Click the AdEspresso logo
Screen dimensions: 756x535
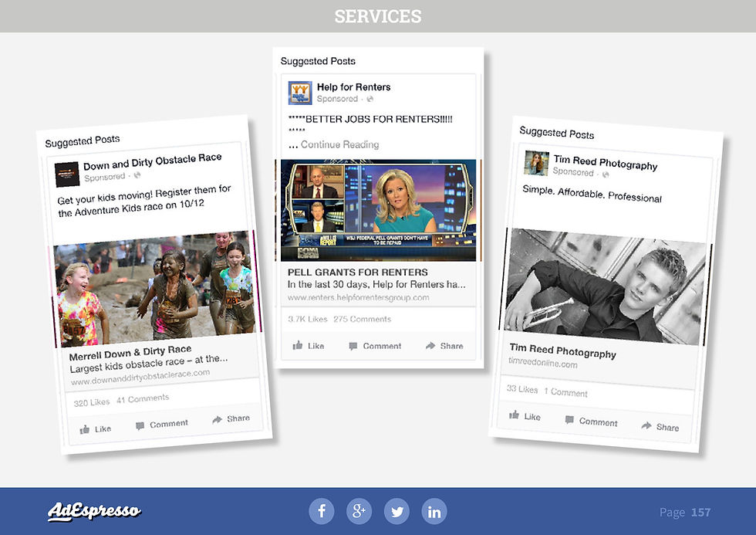coord(94,511)
